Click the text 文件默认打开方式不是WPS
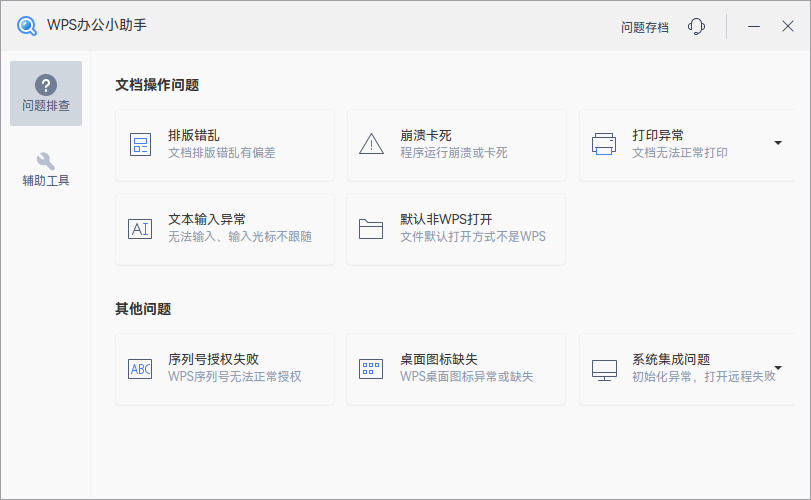This screenshot has width=811, height=500. tap(473, 236)
